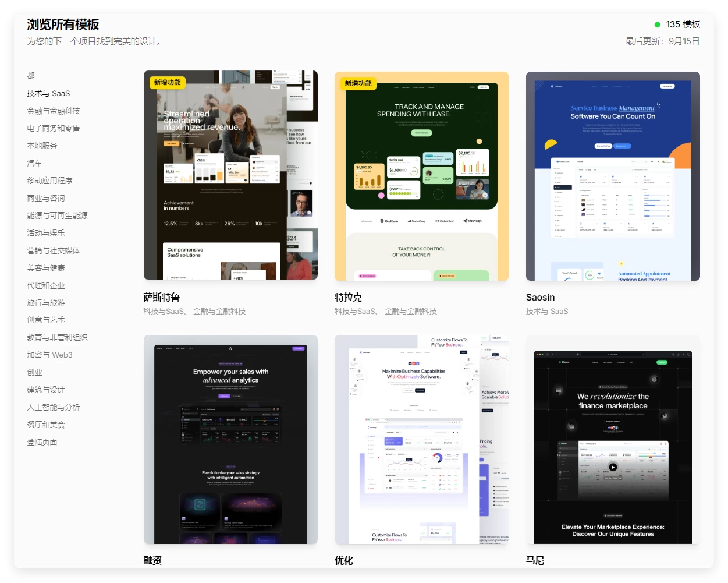Filter templates by 电子商务和零售
The height and width of the screenshot is (583, 728).
(54, 128)
